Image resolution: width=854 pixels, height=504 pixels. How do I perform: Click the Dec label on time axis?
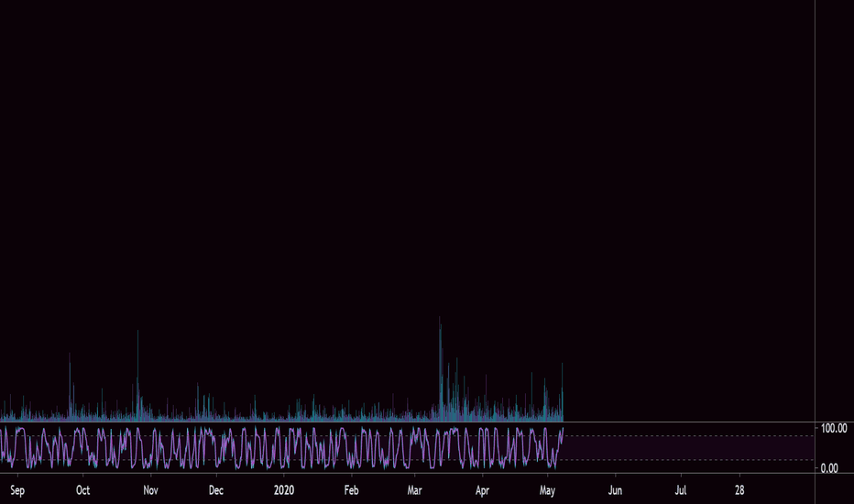(216, 490)
